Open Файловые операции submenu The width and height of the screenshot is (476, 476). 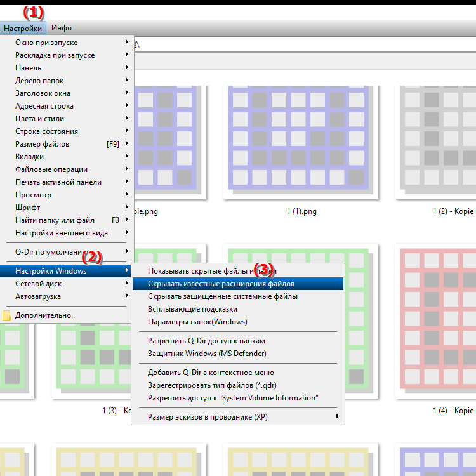point(67,169)
